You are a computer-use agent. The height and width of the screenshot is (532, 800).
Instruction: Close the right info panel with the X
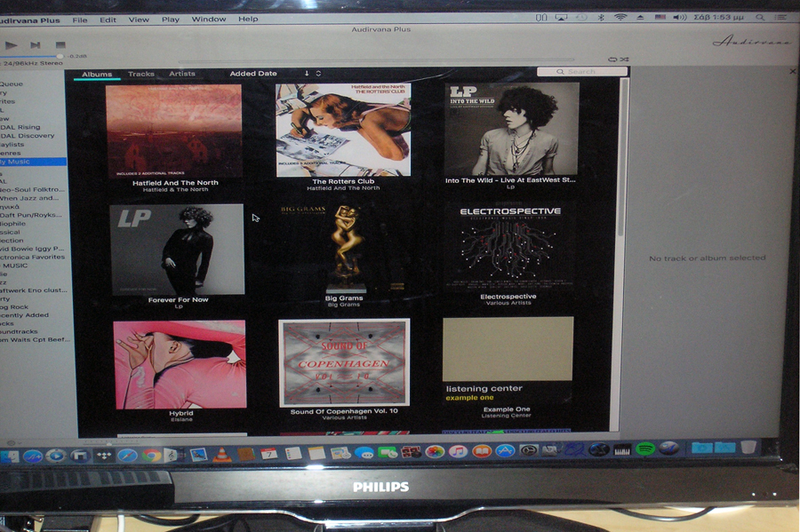click(793, 71)
